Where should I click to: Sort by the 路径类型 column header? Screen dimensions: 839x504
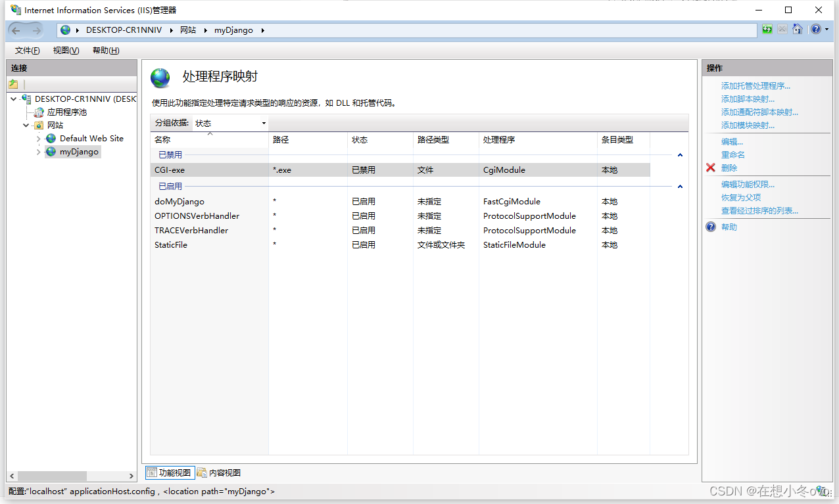(x=446, y=140)
